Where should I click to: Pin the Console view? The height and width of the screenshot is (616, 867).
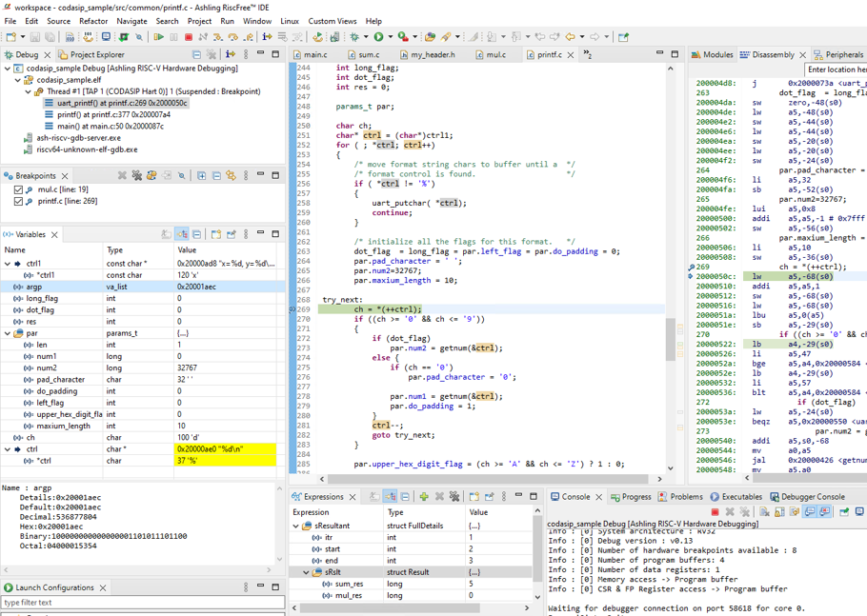[844, 511]
